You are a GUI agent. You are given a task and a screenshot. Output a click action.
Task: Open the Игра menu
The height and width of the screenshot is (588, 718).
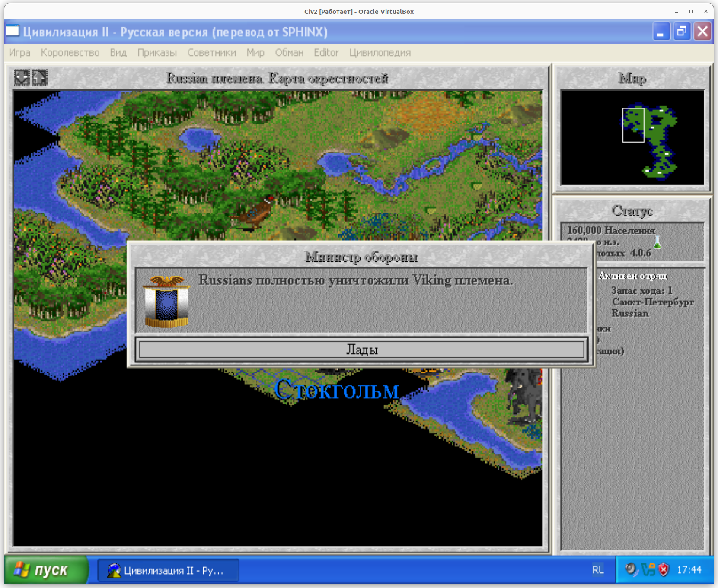(20, 53)
